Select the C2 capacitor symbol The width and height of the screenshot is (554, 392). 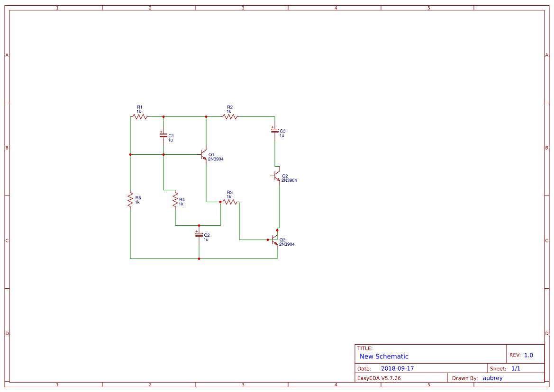tap(199, 235)
